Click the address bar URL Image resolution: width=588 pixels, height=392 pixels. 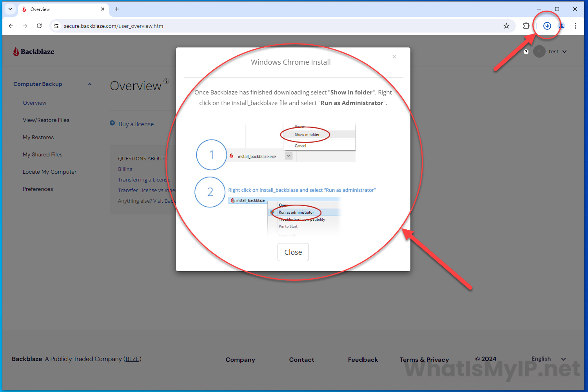(113, 26)
